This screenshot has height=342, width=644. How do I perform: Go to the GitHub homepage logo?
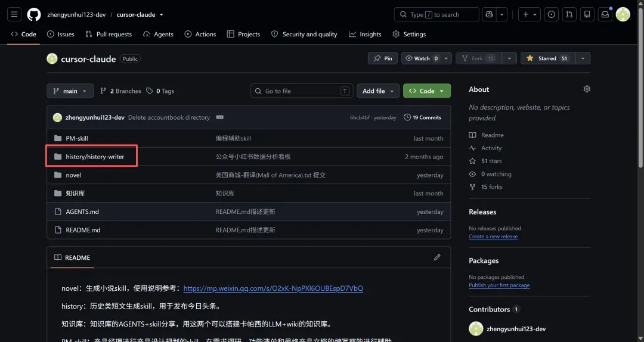33,14
